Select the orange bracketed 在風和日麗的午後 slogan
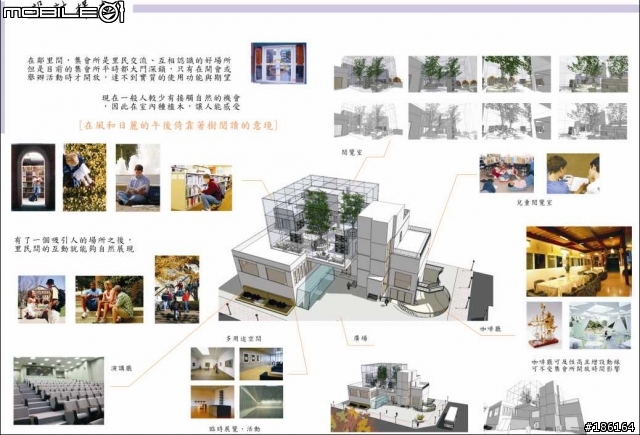The width and height of the screenshot is (640, 435). 178,125
